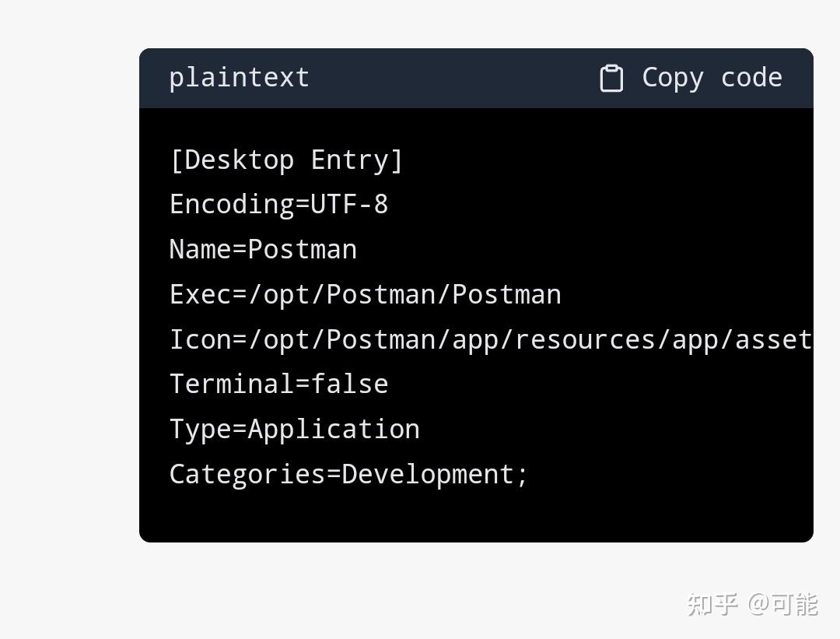Select the Exec=/opt/Postman/Postman line

point(365,293)
